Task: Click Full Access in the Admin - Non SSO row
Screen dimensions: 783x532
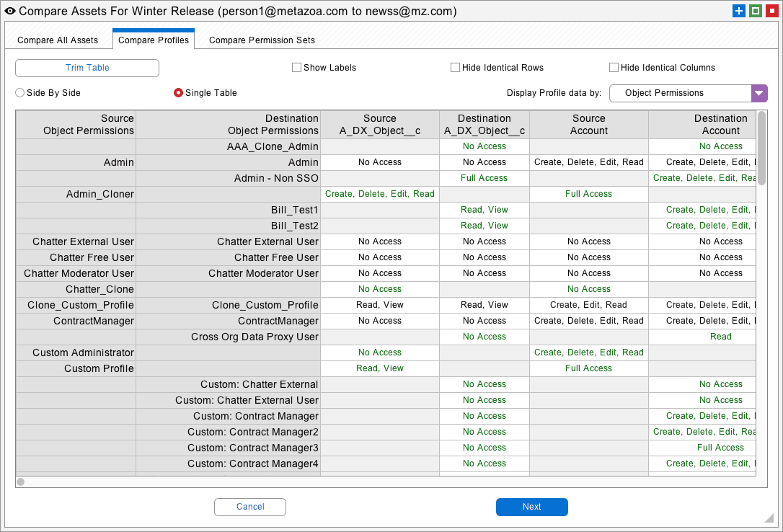Action: point(485,178)
